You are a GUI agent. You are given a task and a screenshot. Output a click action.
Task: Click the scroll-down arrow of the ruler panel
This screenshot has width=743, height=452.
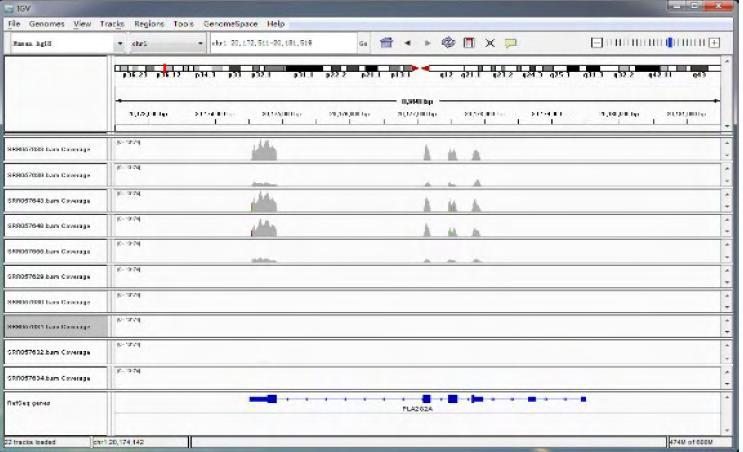[x=727, y=127]
